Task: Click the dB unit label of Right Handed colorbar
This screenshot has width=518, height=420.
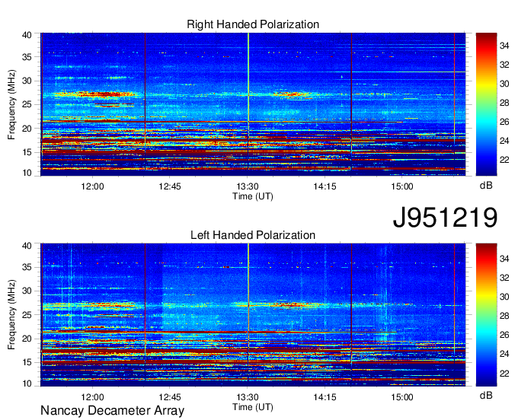Action: (486, 186)
